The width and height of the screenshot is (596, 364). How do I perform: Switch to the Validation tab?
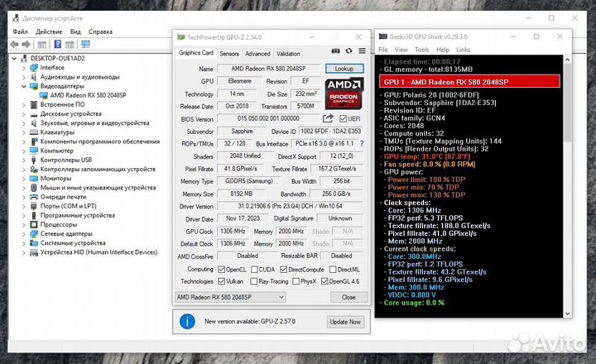pos(289,54)
